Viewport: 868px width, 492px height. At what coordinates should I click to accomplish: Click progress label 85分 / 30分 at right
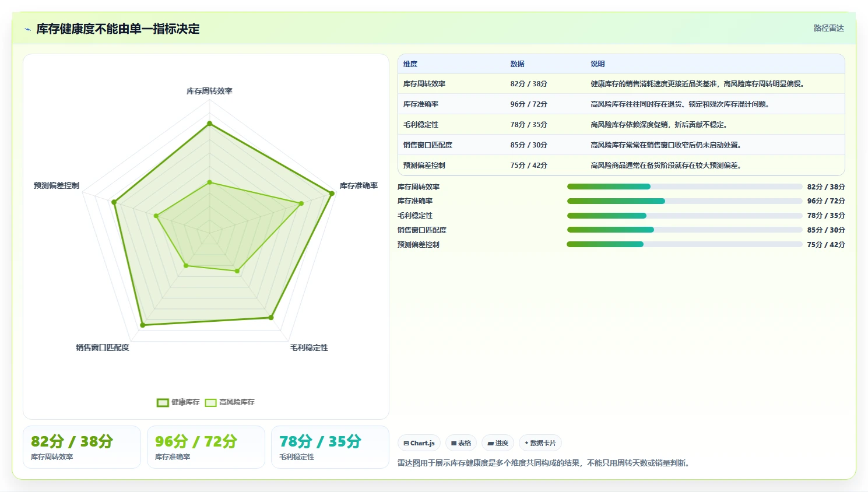pyautogui.click(x=826, y=230)
